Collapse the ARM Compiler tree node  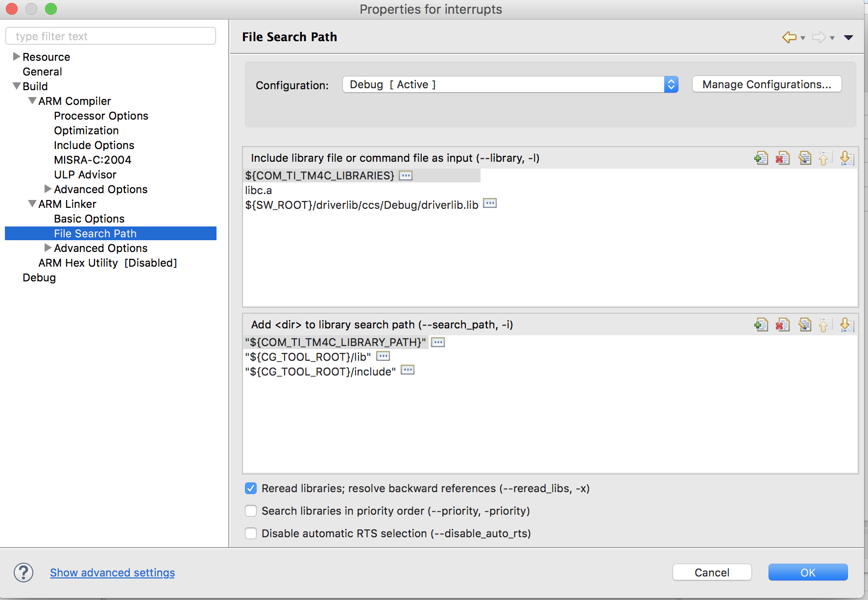(32, 101)
